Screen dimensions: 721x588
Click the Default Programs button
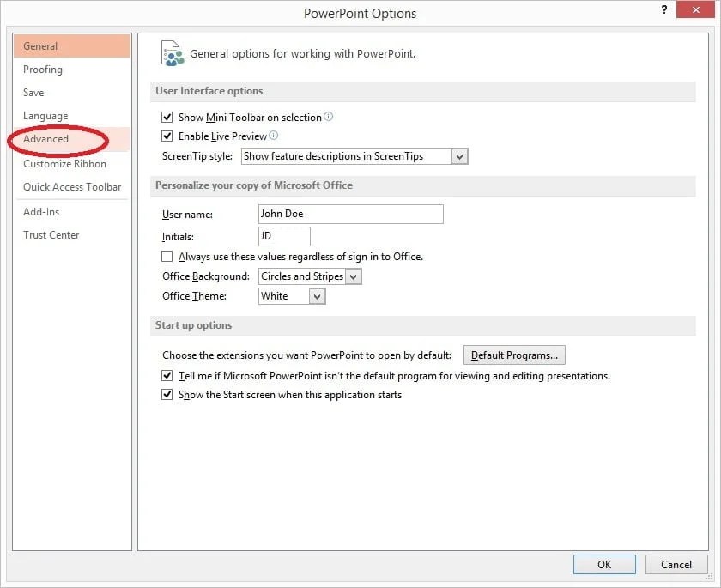point(514,355)
